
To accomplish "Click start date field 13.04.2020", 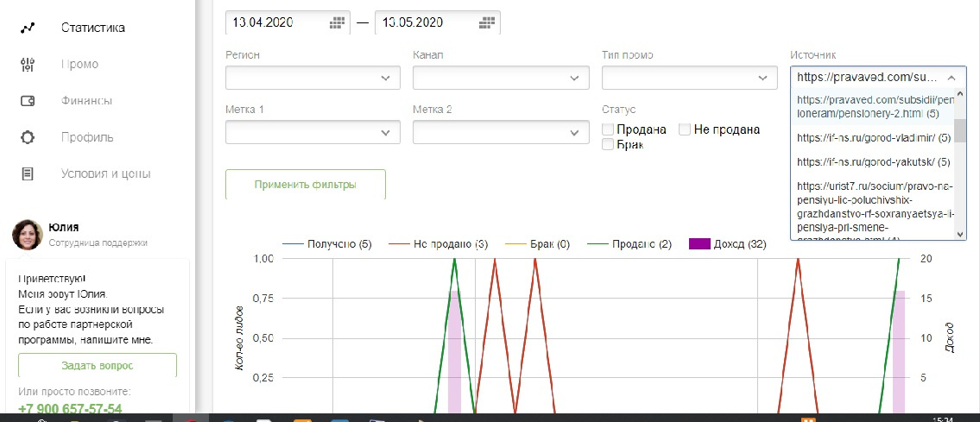I will click(x=288, y=23).
